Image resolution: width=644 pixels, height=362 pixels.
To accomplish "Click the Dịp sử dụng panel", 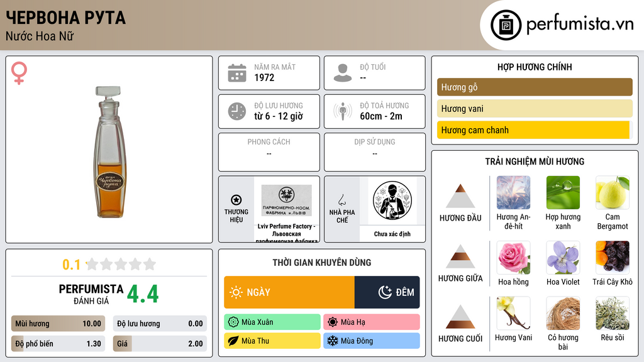I will (x=375, y=152).
